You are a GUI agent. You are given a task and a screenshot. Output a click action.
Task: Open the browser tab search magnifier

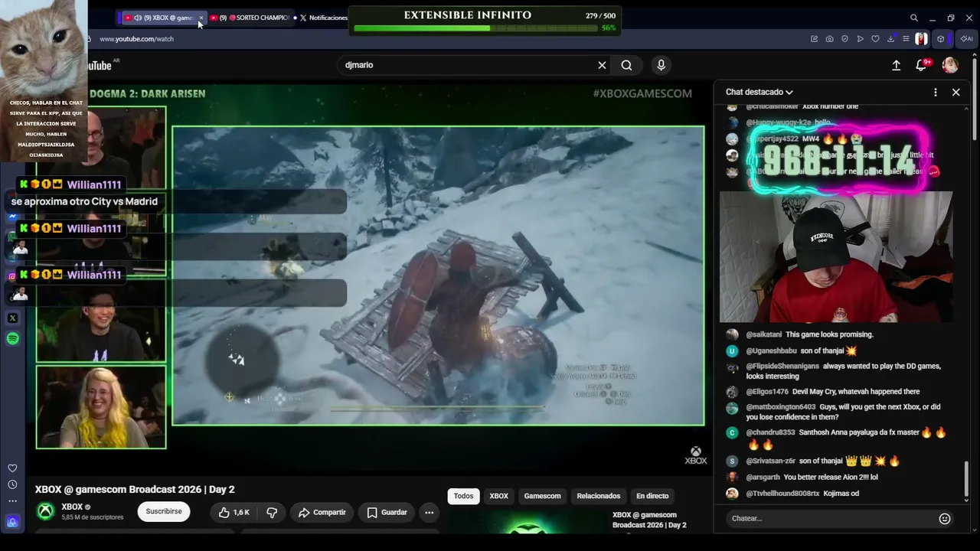click(913, 18)
